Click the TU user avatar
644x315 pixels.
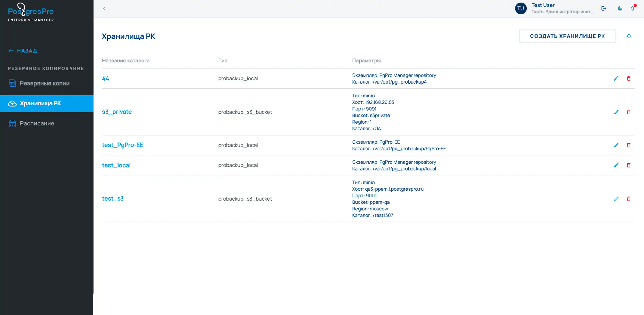click(x=521, y=8)
